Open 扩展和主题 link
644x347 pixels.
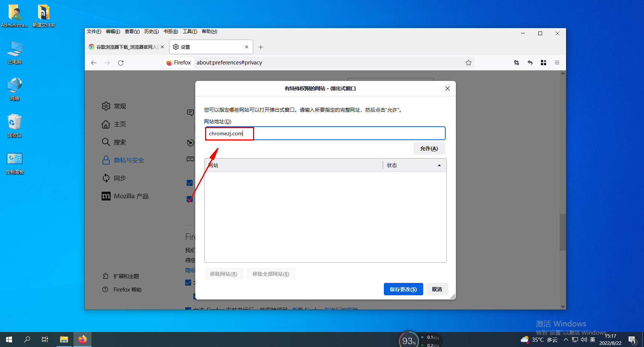[121, 276]
